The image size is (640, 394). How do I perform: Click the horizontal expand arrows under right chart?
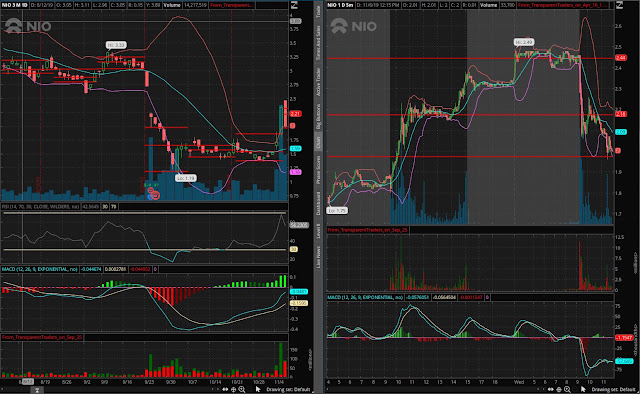tap(551, 390)
